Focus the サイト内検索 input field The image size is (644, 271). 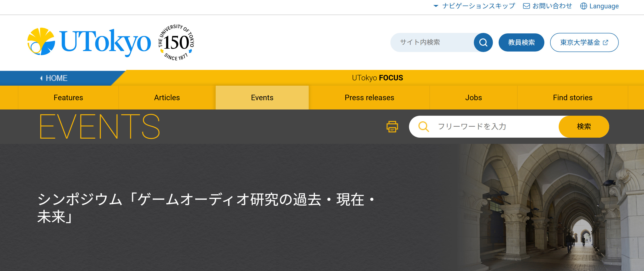pyautogui.click(x=433, y=42)
